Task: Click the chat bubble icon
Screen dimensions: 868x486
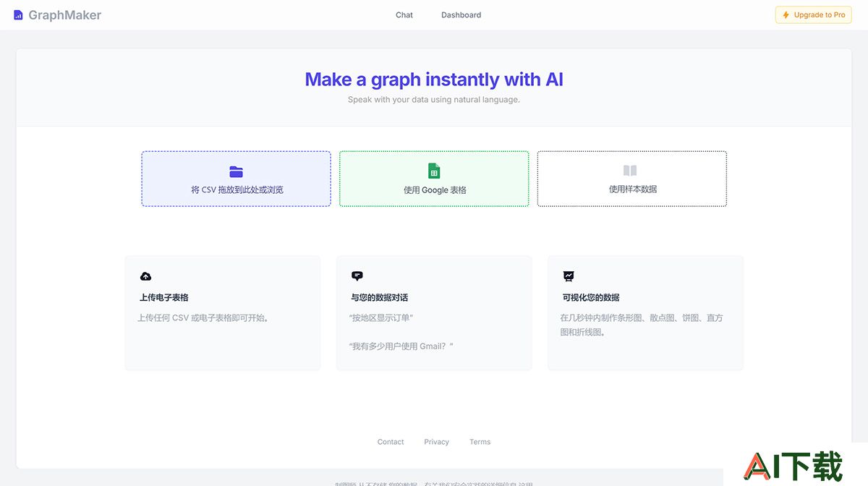Action: [357, 276]
